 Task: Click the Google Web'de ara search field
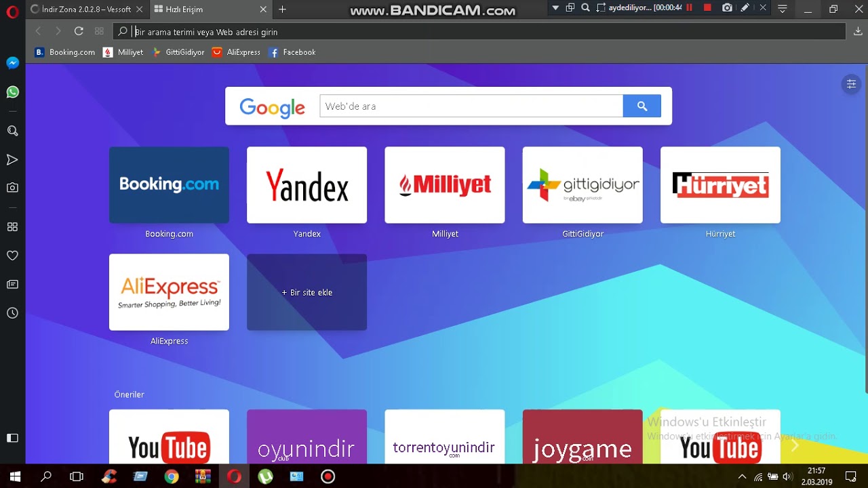point(471,106)
